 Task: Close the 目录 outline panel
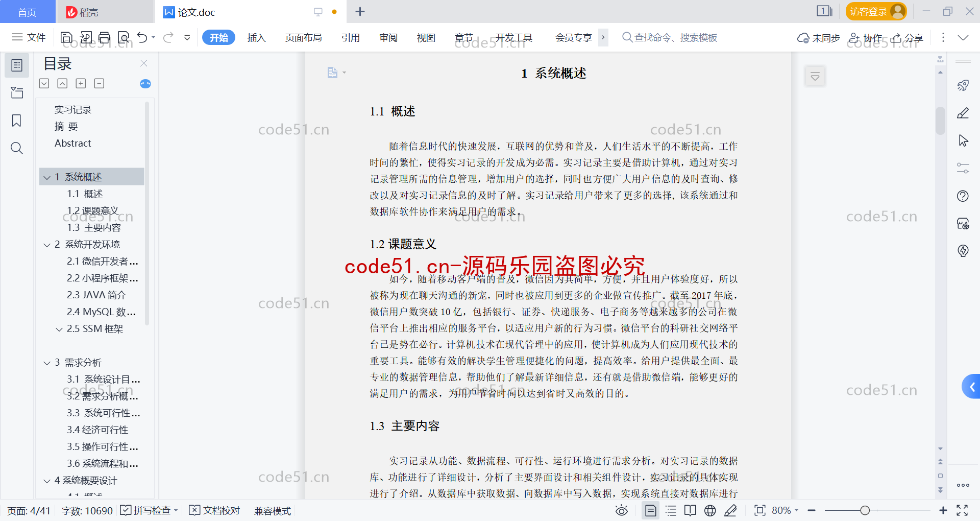(143, 63)
